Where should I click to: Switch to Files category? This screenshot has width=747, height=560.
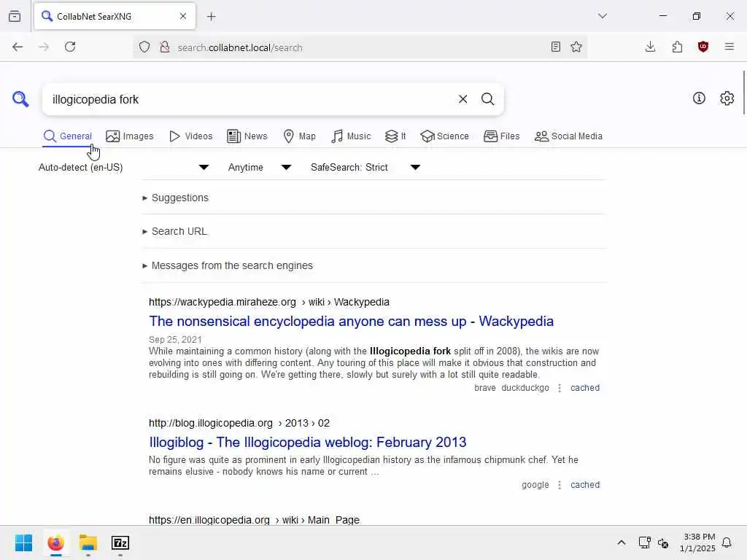coord(501,136)
